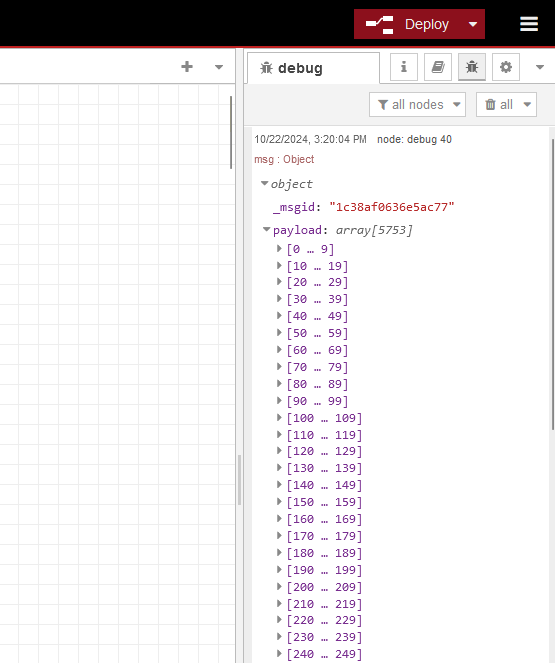Open the info sidebar tab icon
555x663 pixels.
pyautogui.click(x=404, y=67)
